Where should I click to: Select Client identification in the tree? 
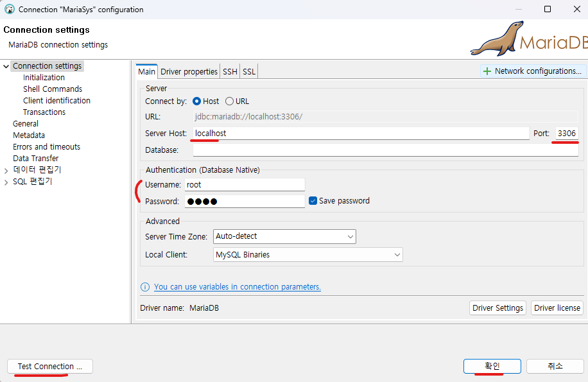coord(56,100)
